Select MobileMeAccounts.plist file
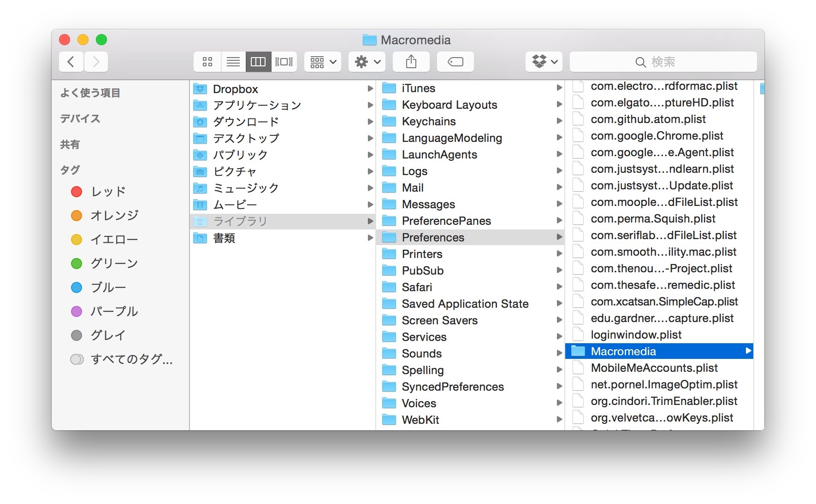The image size is (816, 504). pyautogui.click(x=659, y=368)
